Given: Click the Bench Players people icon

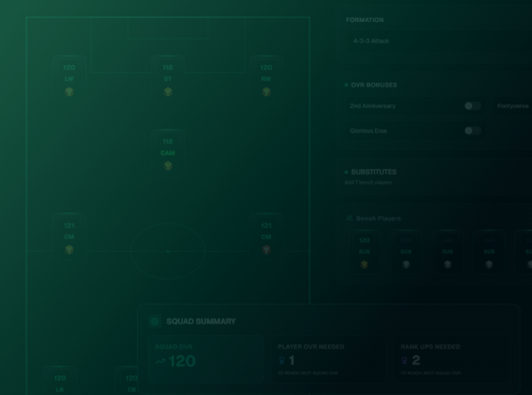Looking at the screenshot, I should pyautogui.click(x=350, y=218).
